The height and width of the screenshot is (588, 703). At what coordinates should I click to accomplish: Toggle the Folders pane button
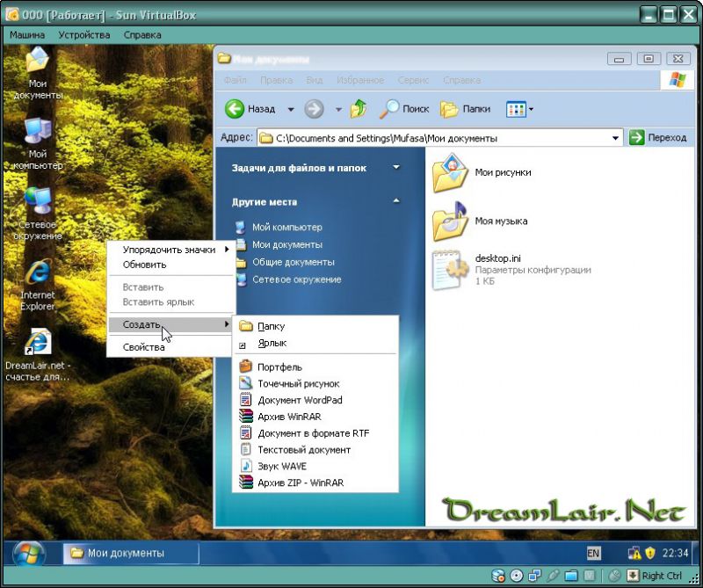pos(466,109)
